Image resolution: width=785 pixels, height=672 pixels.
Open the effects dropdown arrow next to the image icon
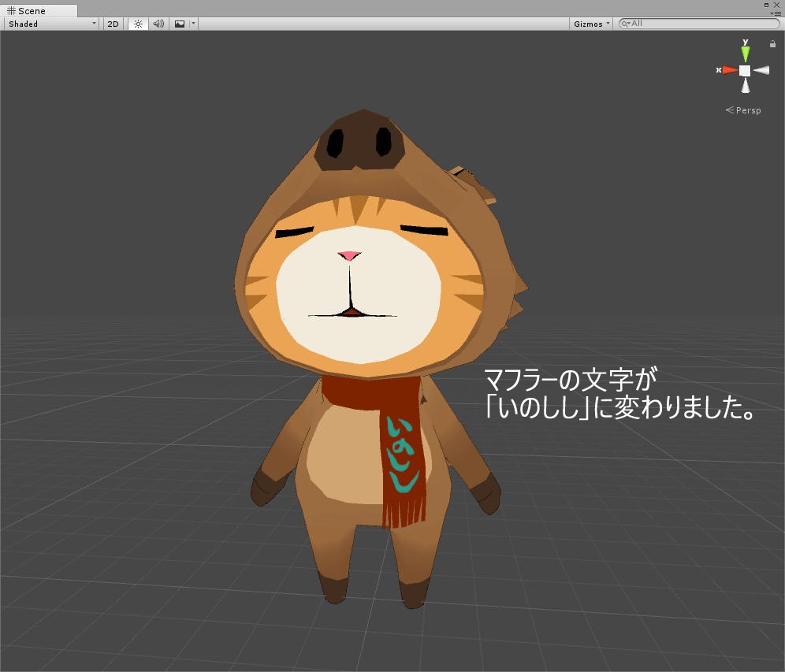tap(192, 24)
